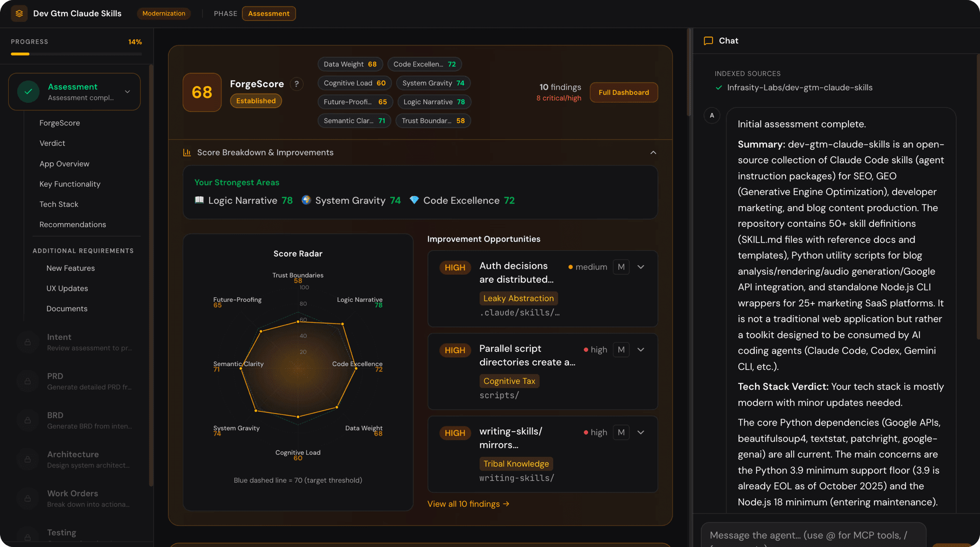
Task: Open Documents sidebar item
Action: click(67, 309)
